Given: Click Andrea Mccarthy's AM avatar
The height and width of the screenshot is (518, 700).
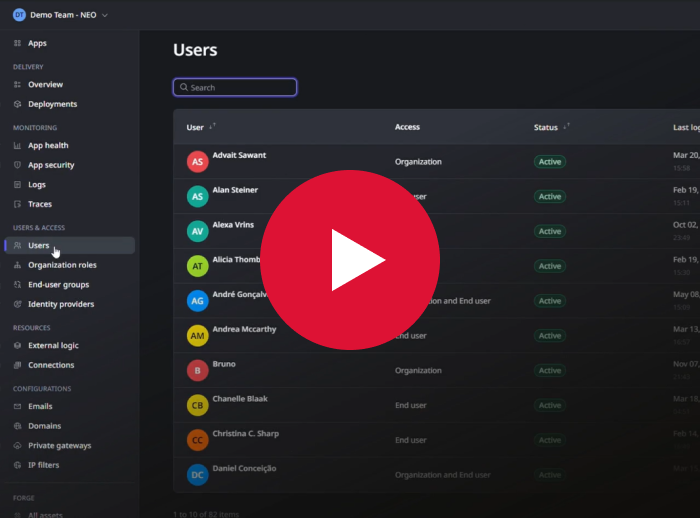Looking at the screenshot, I should coord(197,336).
